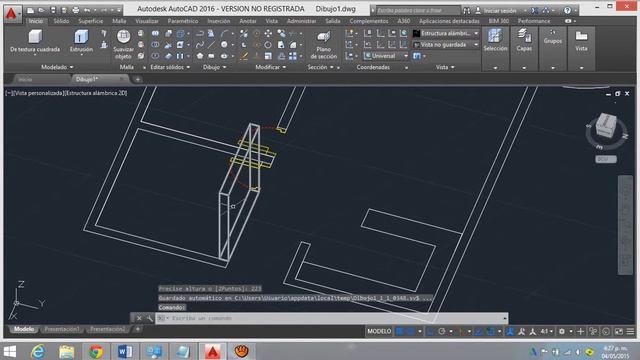Switch to the Malla ribbon tab
Viewport: 640px width, 360px height.
click(119, 21)
